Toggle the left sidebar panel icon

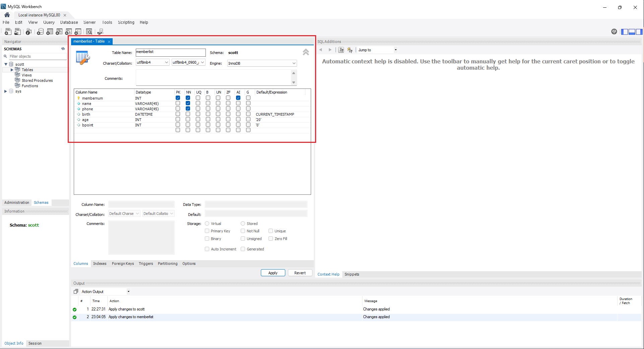624,32
